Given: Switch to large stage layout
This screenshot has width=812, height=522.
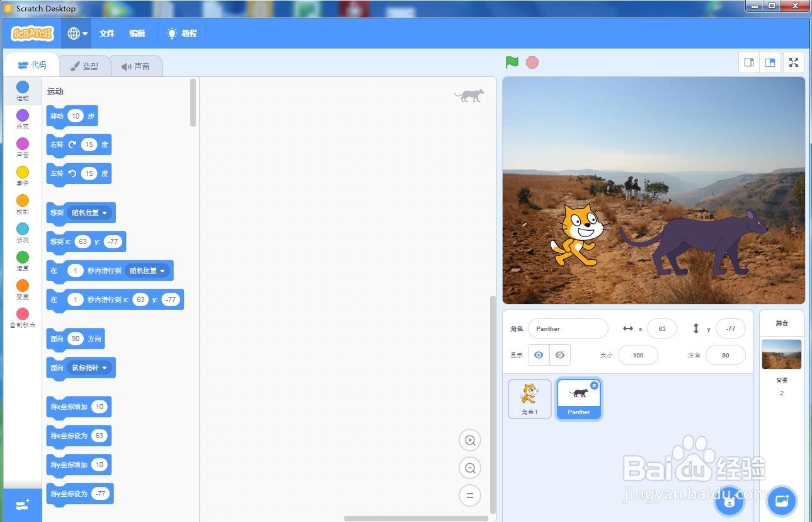Looking at the screenshot, I should pyautogui.click(x=770, y=62).
